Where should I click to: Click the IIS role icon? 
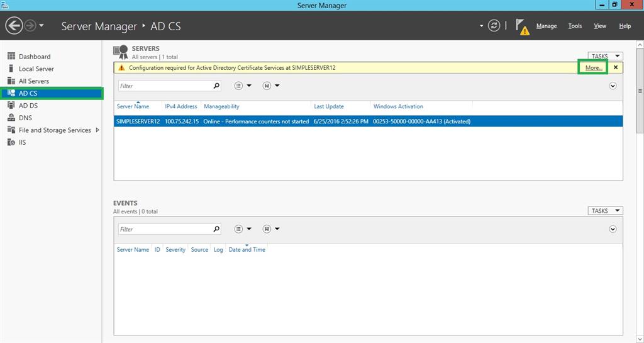[x=11, y=142]
